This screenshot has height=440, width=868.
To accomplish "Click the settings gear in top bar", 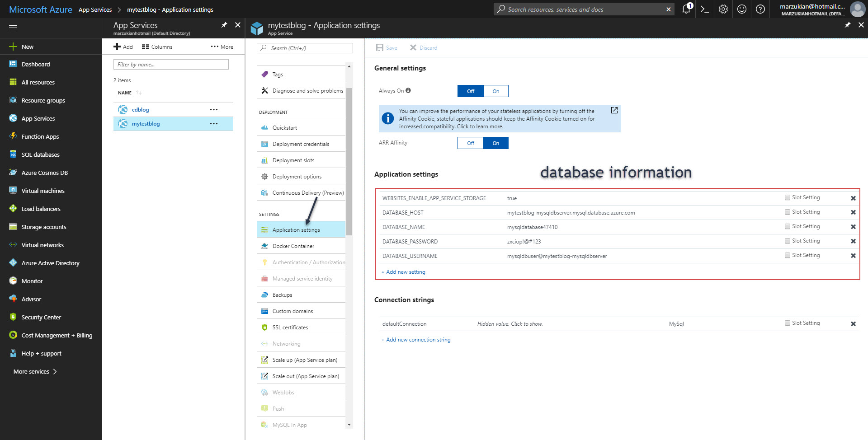I will coord(722,9).
